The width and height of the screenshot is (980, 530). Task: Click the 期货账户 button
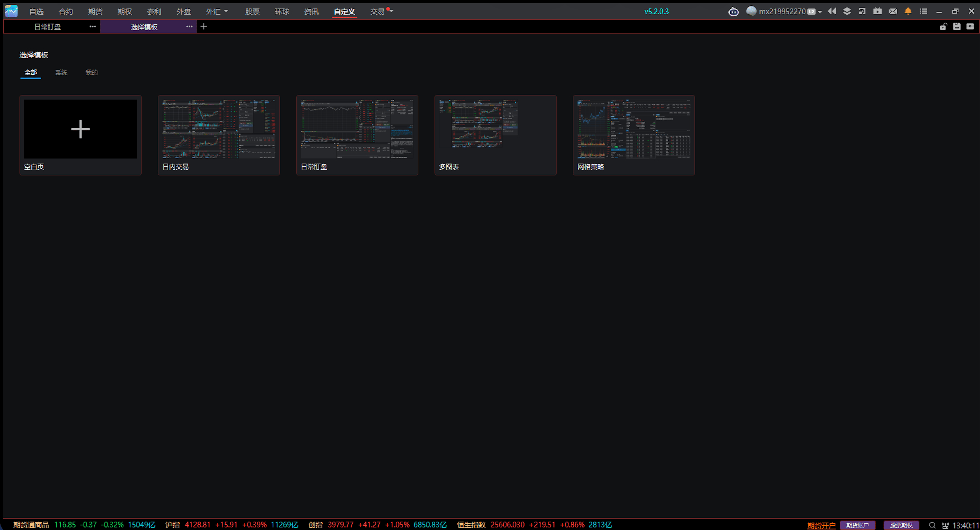click(857, 525)
